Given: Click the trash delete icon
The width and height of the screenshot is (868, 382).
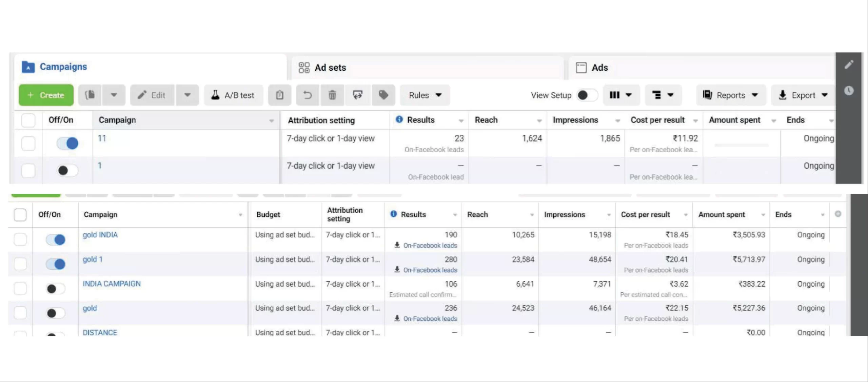Looking at the screenshot, I should click(x=332, y=95).
